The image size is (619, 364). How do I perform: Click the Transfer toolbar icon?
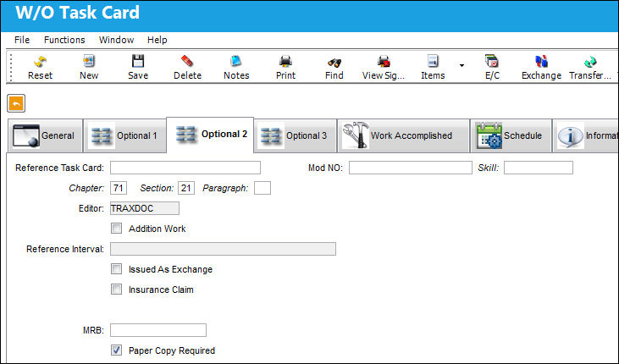590,62
